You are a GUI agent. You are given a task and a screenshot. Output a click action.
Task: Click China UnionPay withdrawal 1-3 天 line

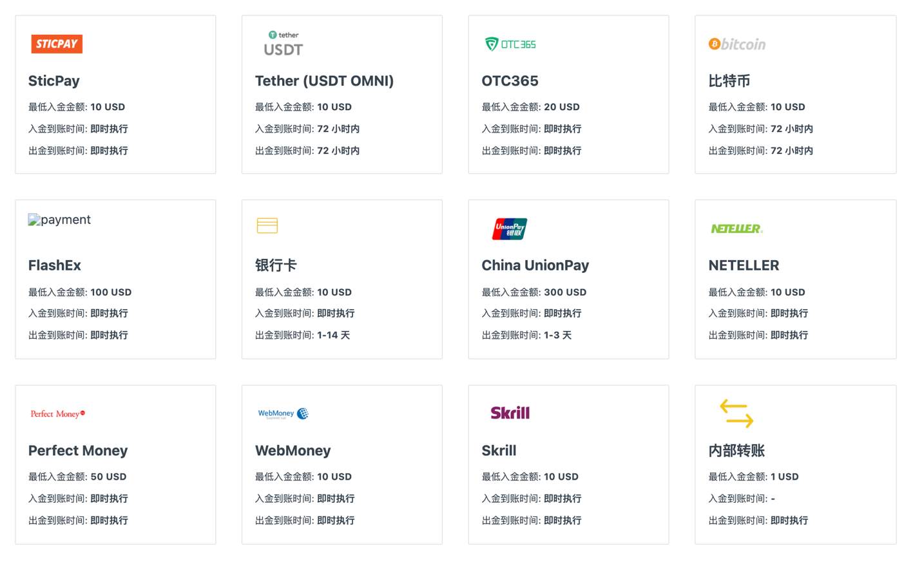pos(526,335)
